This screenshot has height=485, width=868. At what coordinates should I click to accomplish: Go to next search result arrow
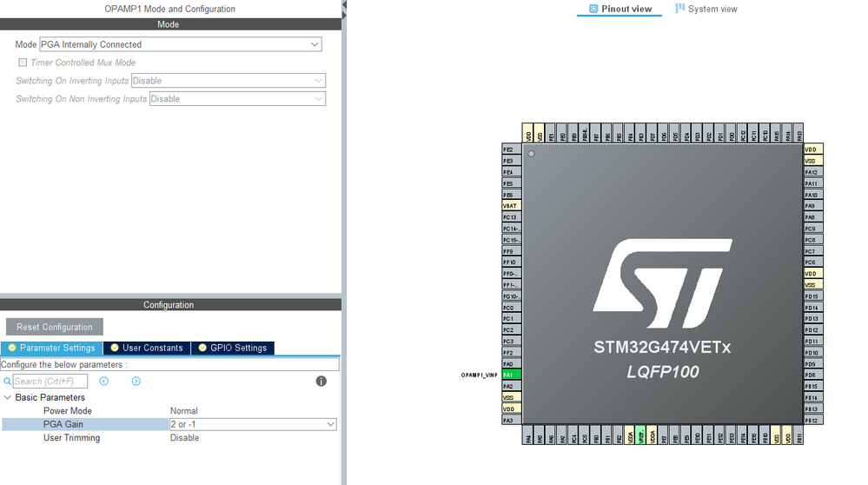(x=136, y=381)
